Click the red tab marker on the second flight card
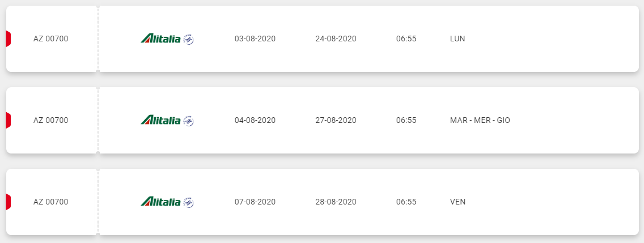Screen dimensions: 644x243 pos(8,120)
